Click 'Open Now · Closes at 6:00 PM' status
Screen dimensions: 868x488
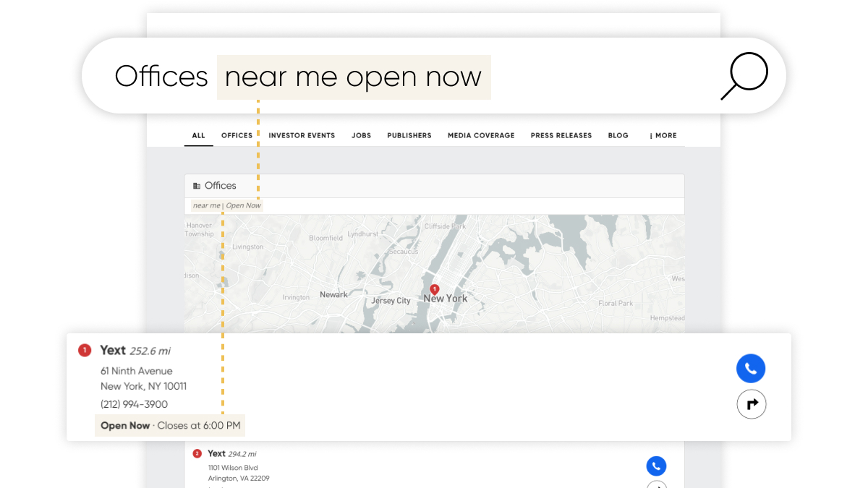170,425
